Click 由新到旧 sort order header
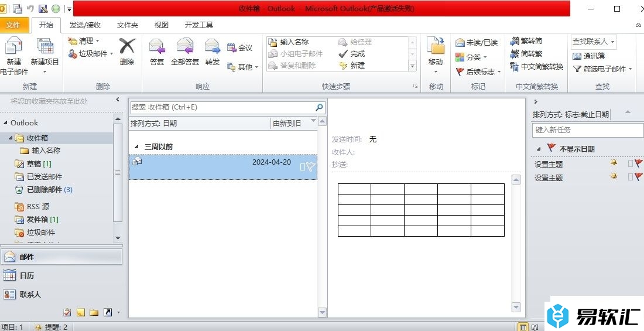The width and height of the screenshot is (644, 331). point(287,124)
